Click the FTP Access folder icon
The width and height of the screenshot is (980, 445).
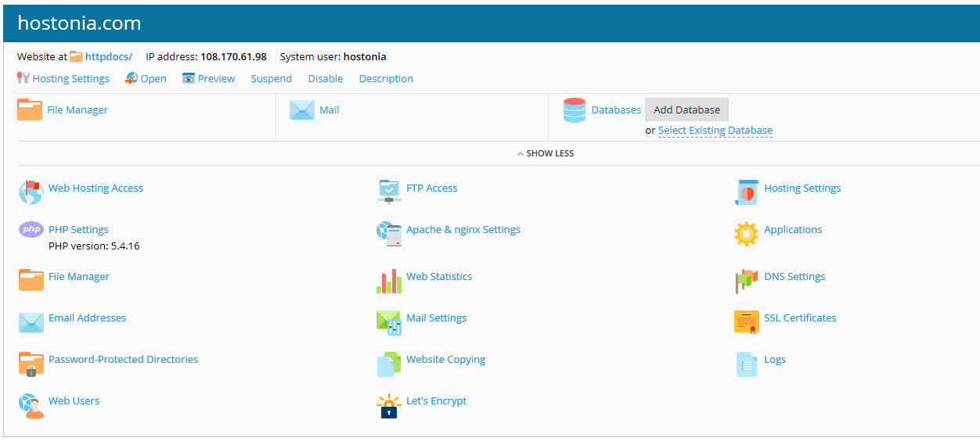389,192
